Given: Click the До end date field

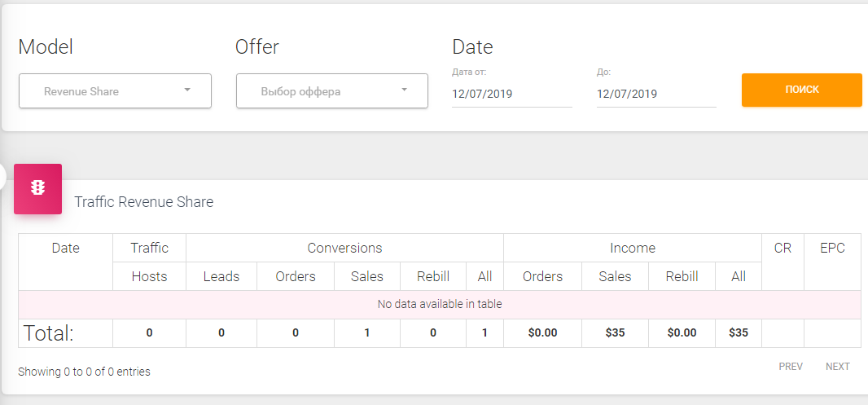Looking at the screenshot, I should click(x=655, y=94).
